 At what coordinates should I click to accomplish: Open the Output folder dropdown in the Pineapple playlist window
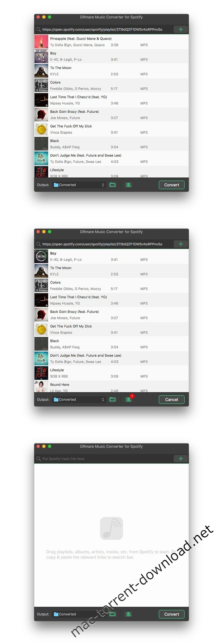tap(79, 185)
